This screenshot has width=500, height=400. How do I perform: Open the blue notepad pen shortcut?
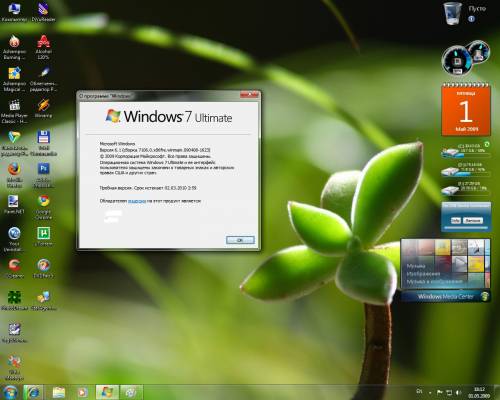14,333
